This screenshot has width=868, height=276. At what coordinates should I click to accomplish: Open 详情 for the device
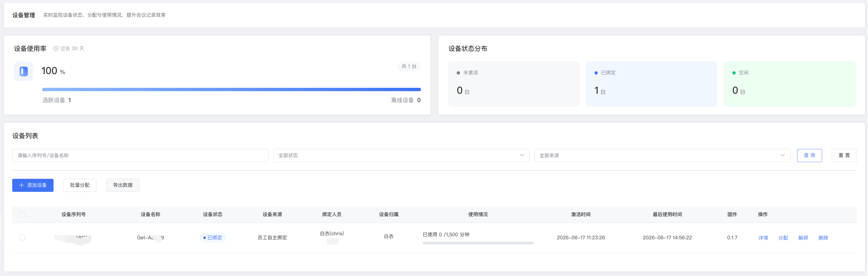(x=763, y=238)
